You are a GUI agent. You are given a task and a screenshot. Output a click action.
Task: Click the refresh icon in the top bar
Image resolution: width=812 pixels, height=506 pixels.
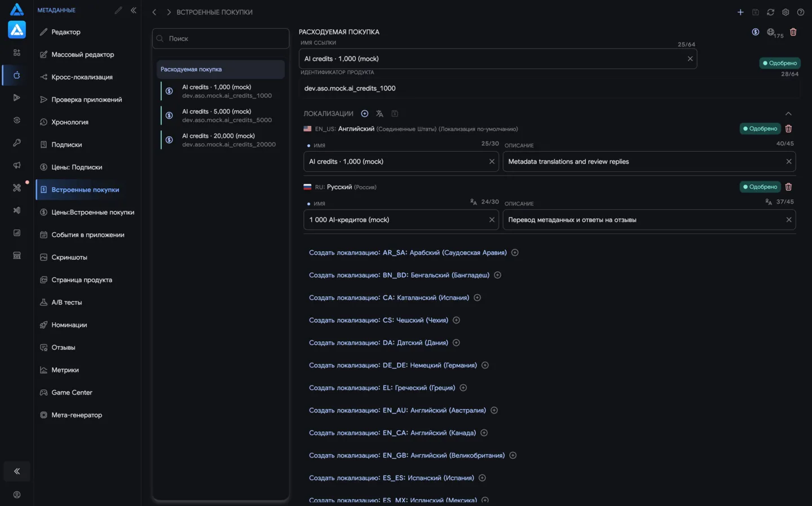pyautogui.click(x=770, y=12)
